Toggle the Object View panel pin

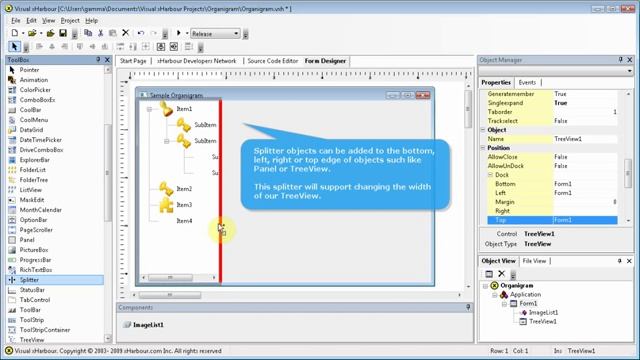(x=620, y=261)
